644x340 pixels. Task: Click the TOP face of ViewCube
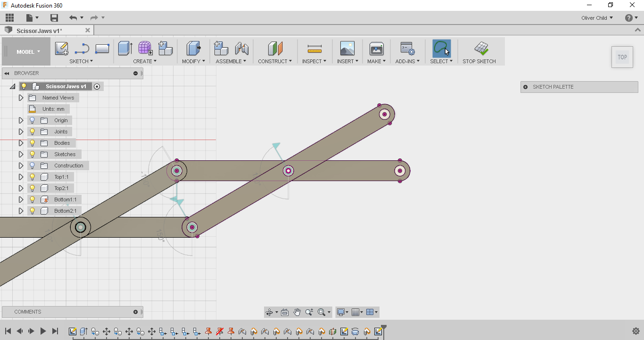point(622,57)
